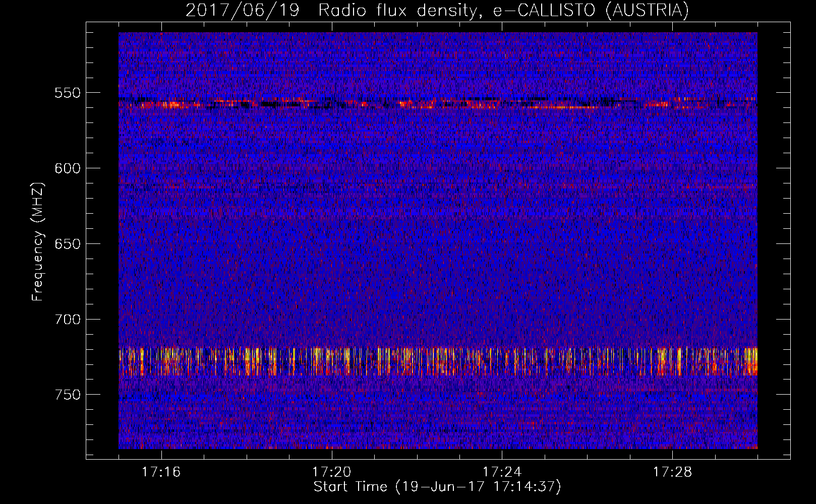Image resolution: width=816 pixels, height=504 pixels.
Task: Select the 17:24 time tick label
Action: click(x=502, y=472)
